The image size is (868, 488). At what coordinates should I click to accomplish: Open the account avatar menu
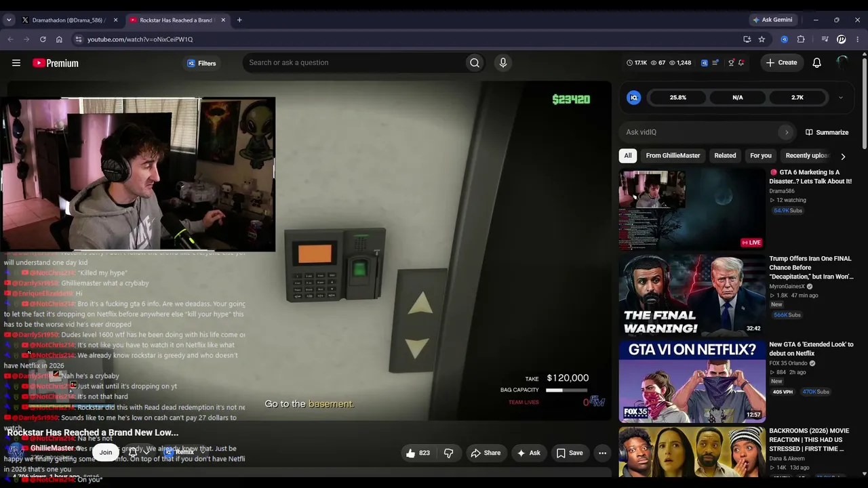[842, 63]
